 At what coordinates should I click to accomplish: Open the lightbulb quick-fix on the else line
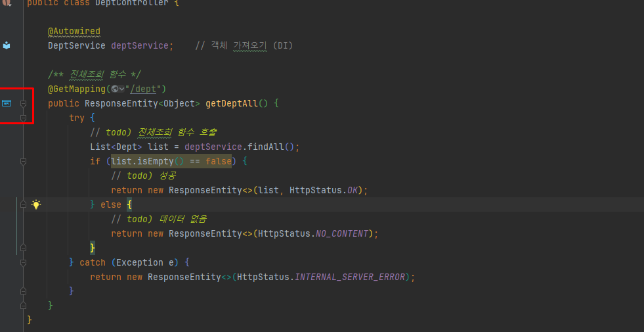pyautogui.click(x=37, y=204)
